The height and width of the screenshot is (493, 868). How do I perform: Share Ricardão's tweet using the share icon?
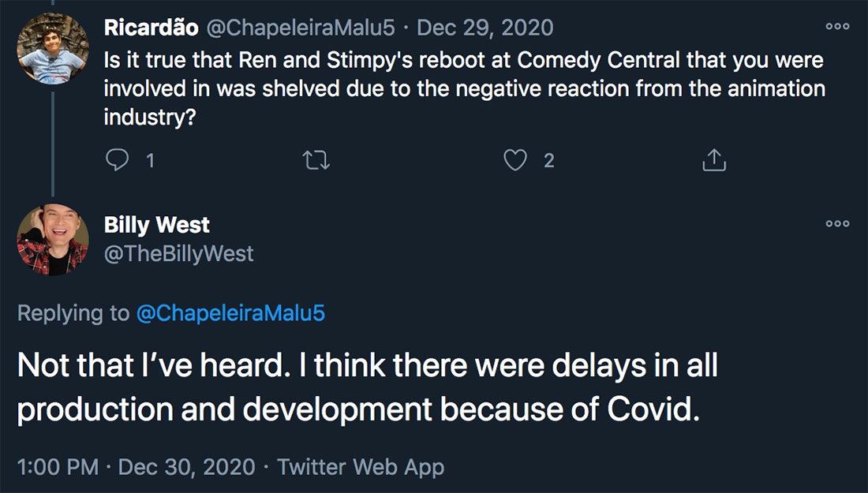coord(713,161)
